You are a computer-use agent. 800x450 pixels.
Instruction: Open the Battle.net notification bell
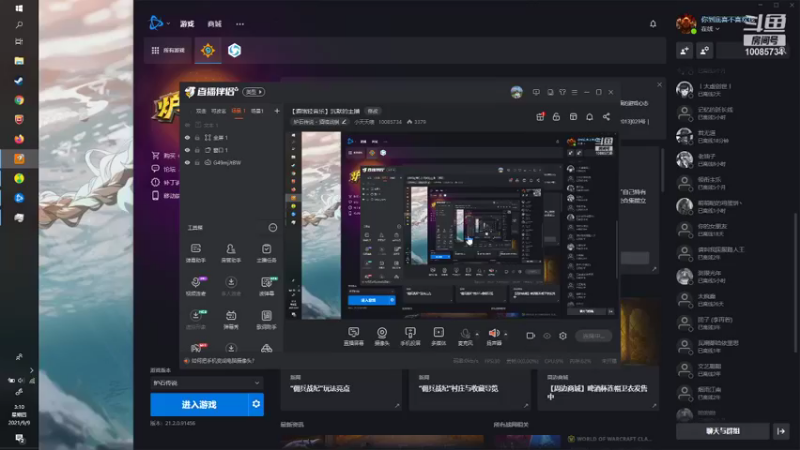pyautogui.click(x=653, y=24)
